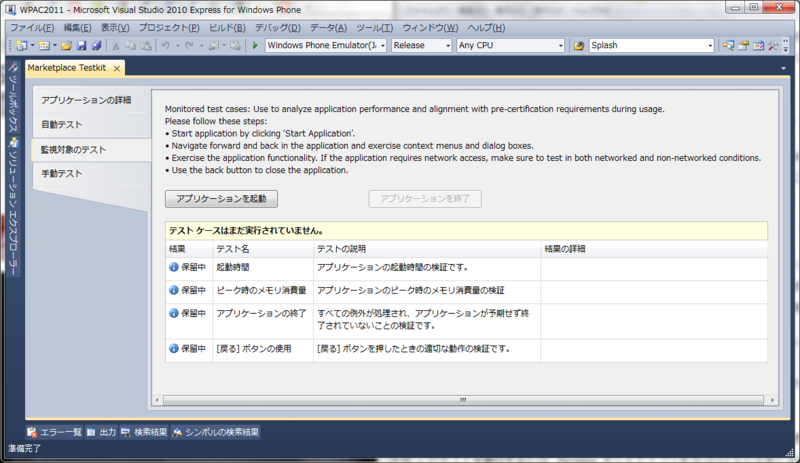The image size is (800, 463).
Task: Open the active documents list arrow
Action: [783, 68]
